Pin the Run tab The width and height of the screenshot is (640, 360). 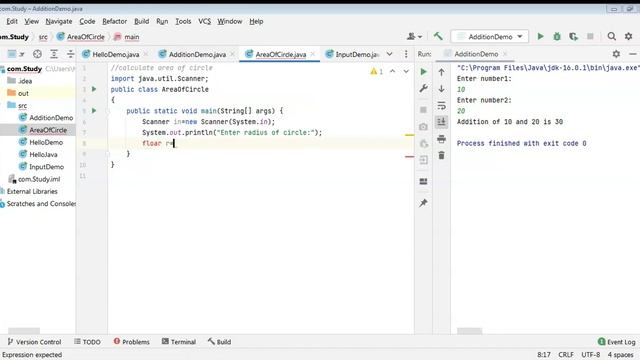pyautogui.click(x=423, y=203)
